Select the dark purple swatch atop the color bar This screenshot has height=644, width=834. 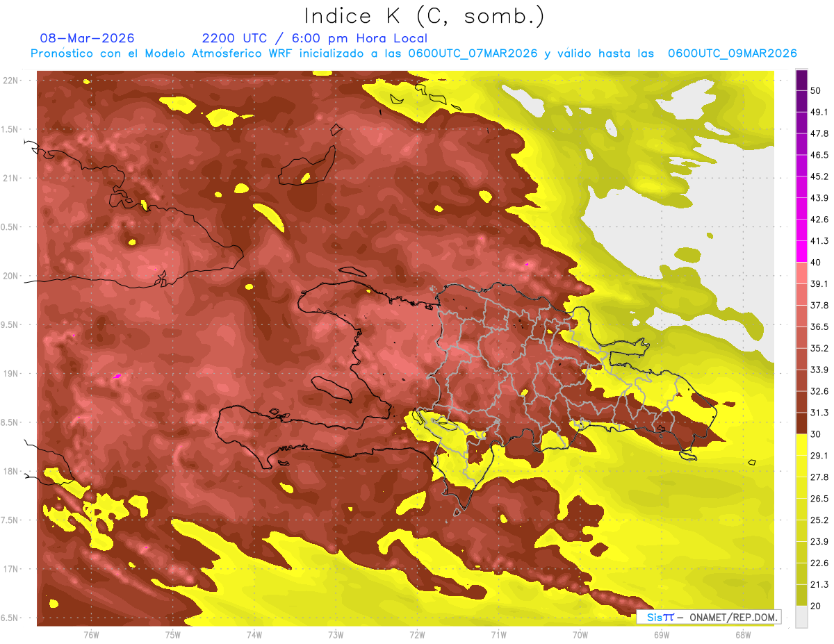coord(801,80)
